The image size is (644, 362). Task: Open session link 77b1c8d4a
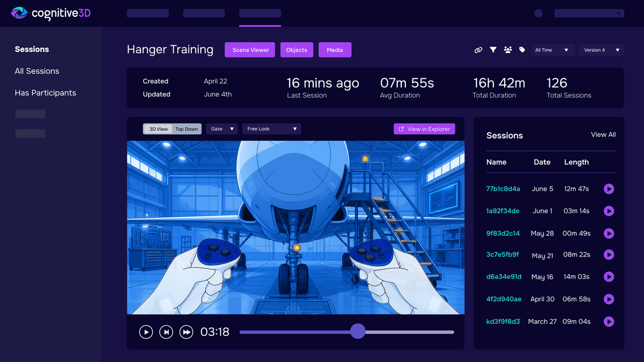pyautogui.click(x=503, y=189)
